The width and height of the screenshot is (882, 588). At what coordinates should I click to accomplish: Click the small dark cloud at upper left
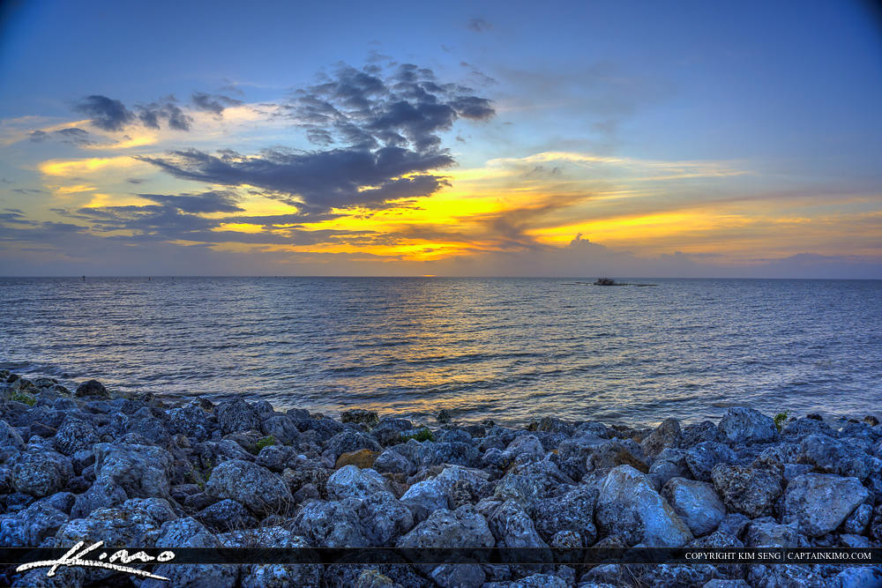(104, 112)
